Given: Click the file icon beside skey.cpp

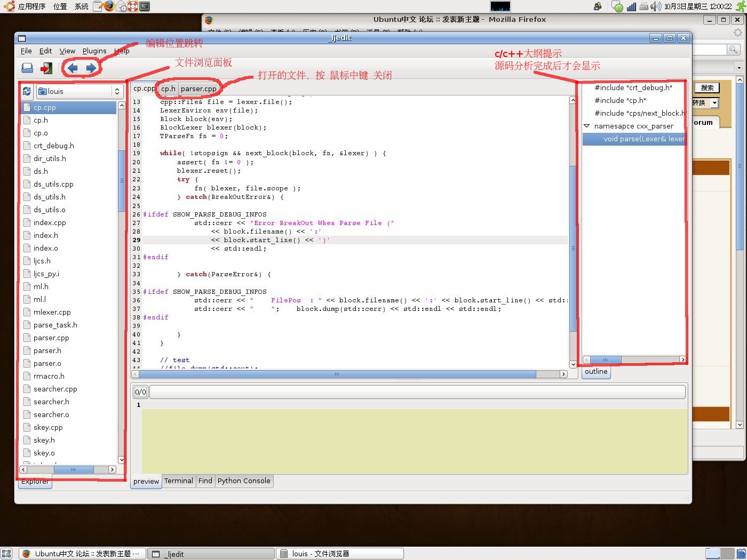Looking at the screenshot, I should pyautogui.click(x=27, y=427).
